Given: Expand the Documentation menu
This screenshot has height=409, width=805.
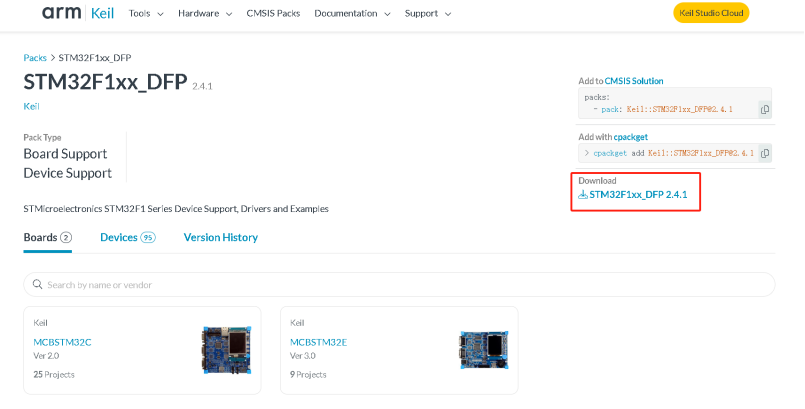Looking at the screenshot, I should pos(352,13).
